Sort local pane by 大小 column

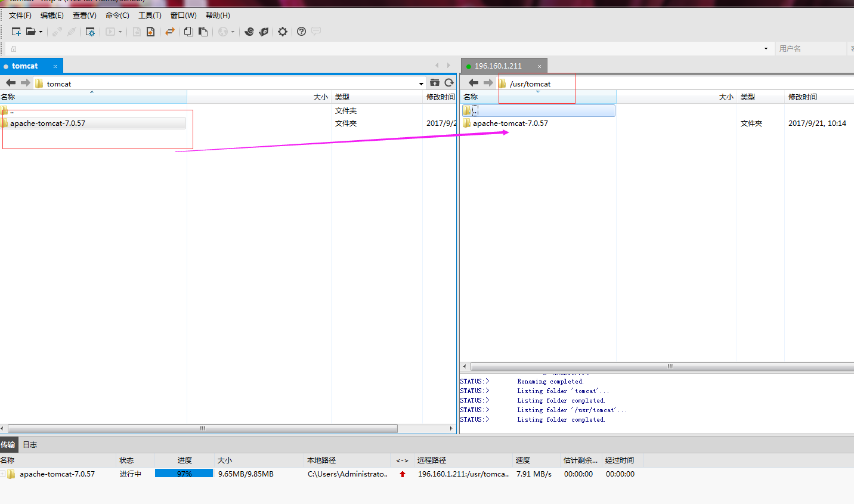259,97
